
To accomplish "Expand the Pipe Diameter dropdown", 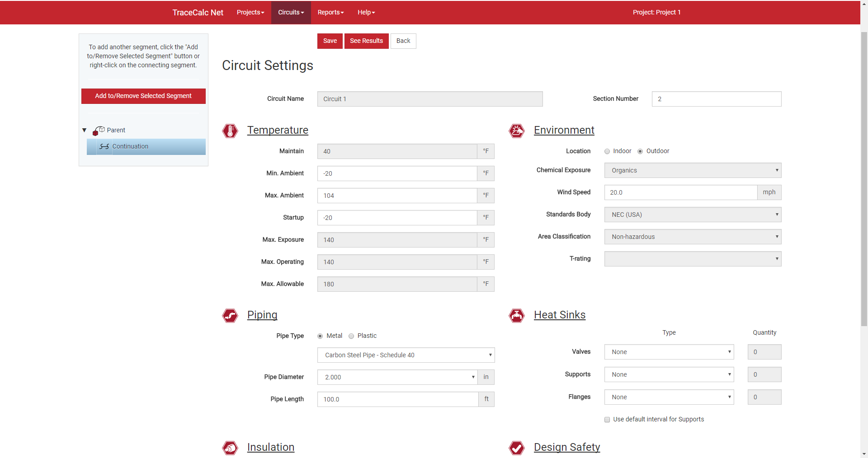I will click(x=397, y=377).
